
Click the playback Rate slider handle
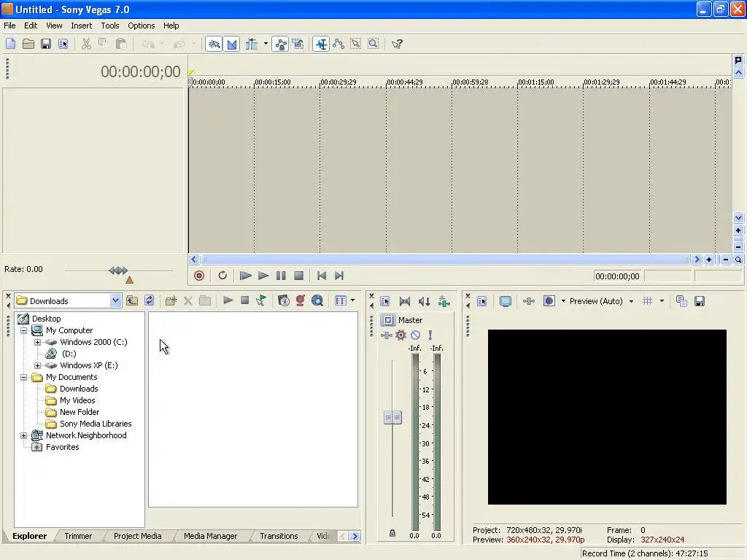tap(118, 271)
